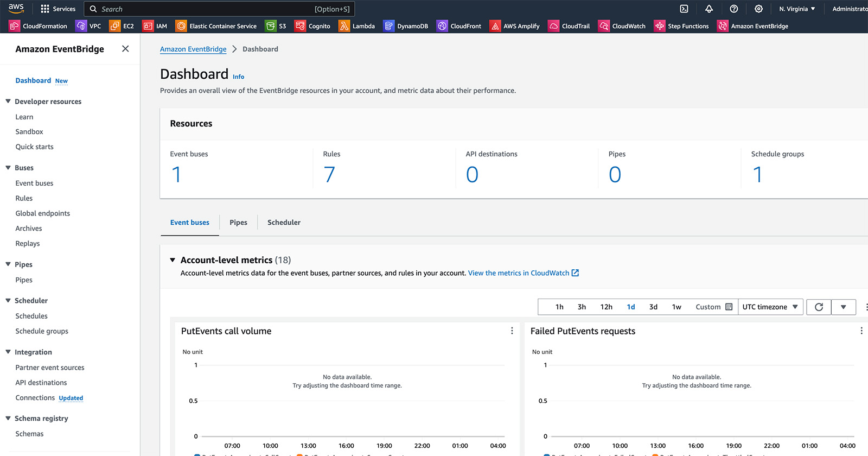Open the CloudFormation shortcut icon

[14, 26]
